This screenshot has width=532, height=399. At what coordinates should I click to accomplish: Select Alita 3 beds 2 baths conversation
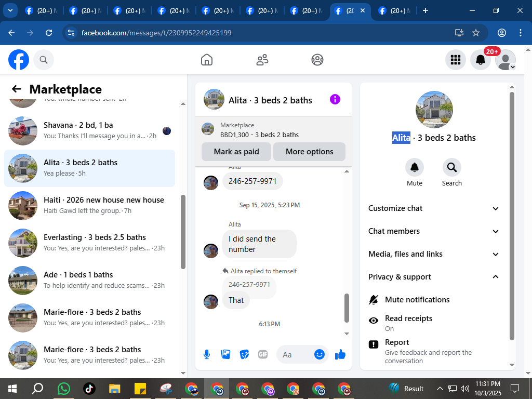(89, 168)
